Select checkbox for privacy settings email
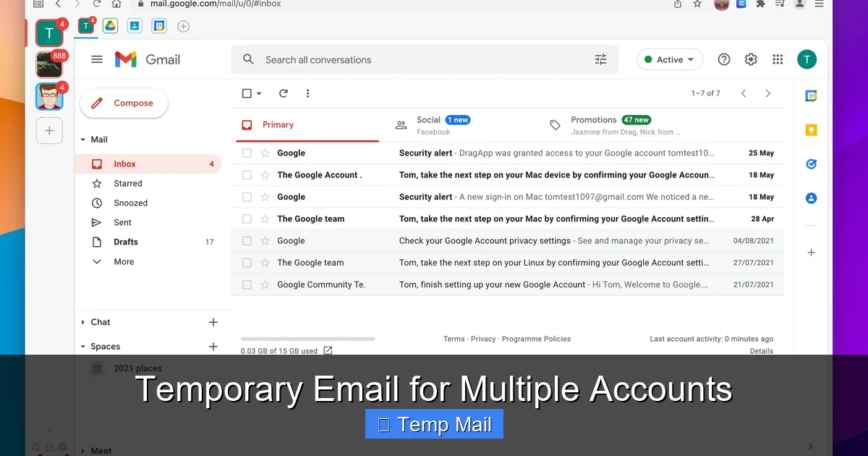Screen dimensions: 868x456 247,240
